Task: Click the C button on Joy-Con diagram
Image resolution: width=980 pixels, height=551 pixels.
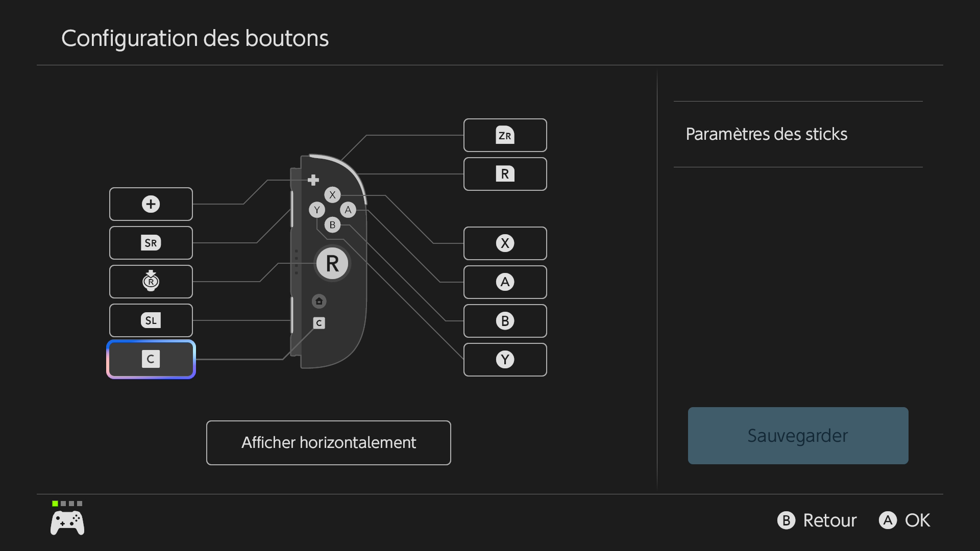Action: coord(319,323)
